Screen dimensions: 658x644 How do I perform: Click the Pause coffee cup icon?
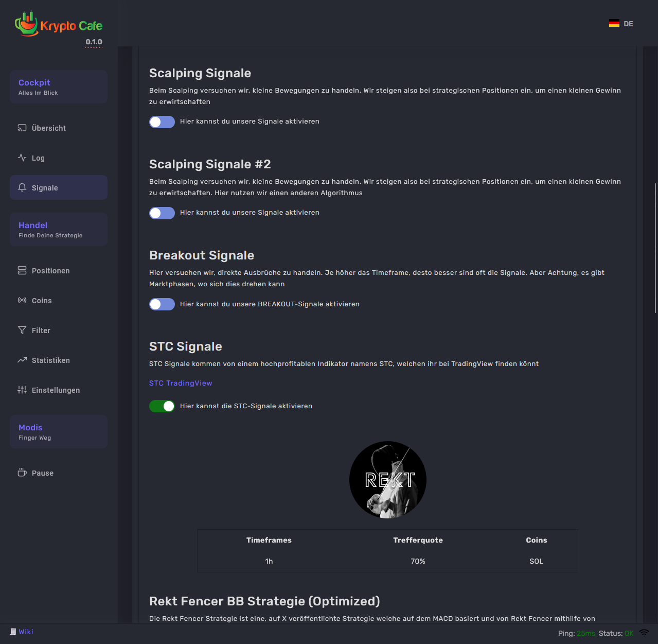(22, 473)
